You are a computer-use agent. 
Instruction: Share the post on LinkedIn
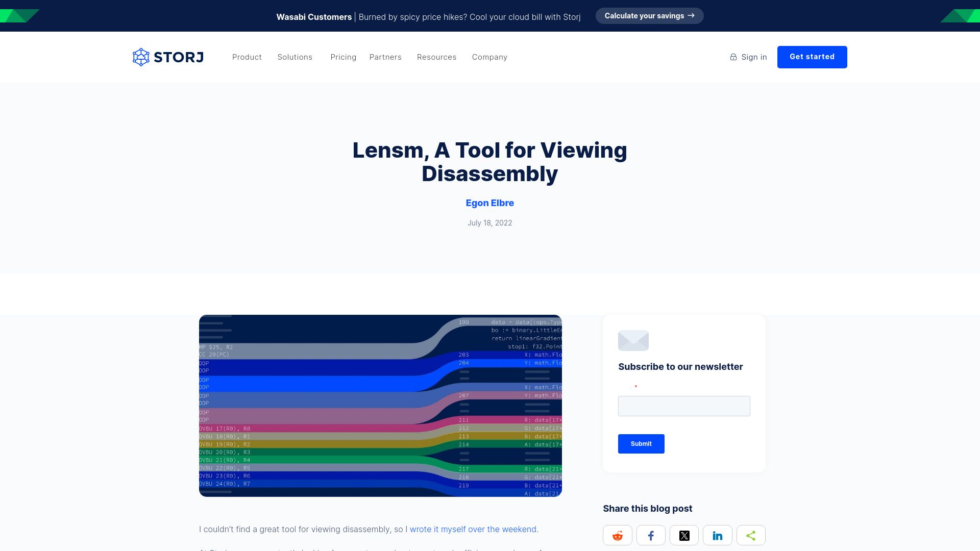(718, 535)
